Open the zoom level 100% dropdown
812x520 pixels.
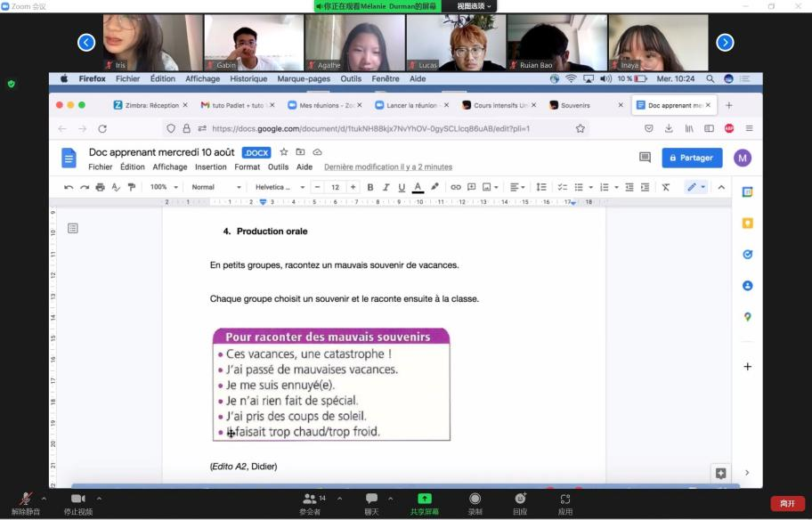point(164,187)
